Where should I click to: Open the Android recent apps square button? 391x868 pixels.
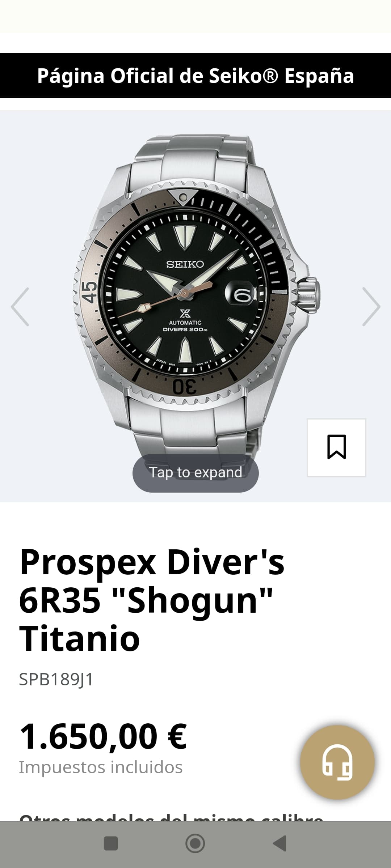pyautogui.click(x=111, y=843)
